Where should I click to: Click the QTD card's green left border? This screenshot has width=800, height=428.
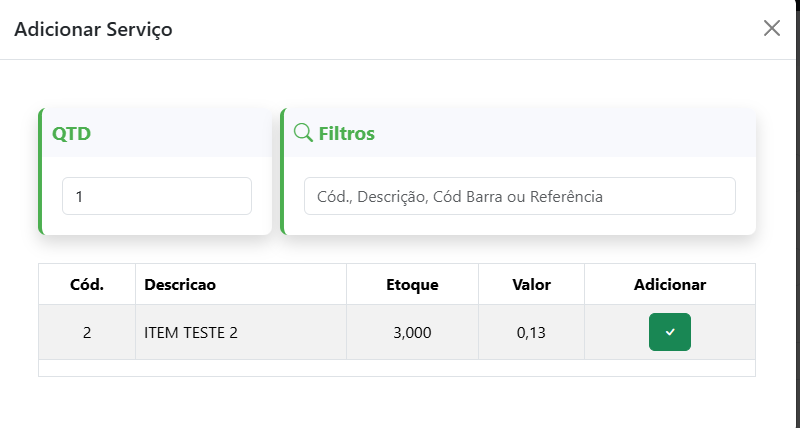40,171
